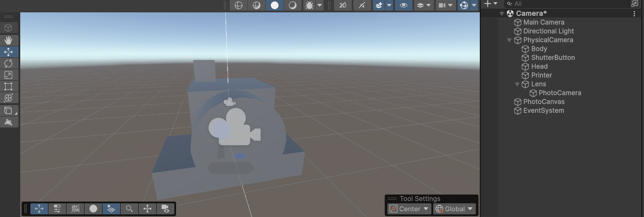The height and width of the screenshot is (217, 644).
Task: Open hierarchy search in new window icon
Action: click(x=635, y=4)
